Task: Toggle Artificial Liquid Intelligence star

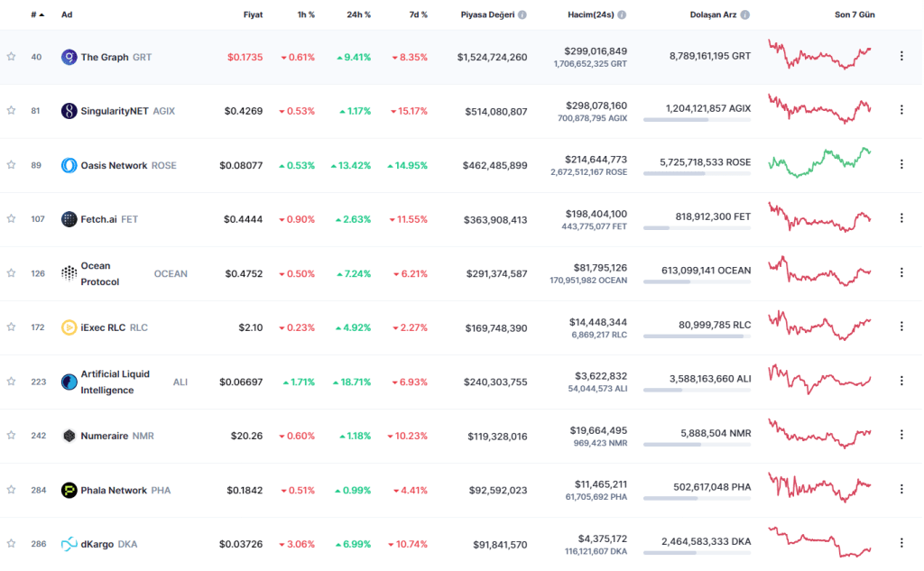Action: (x=11, y=382)
